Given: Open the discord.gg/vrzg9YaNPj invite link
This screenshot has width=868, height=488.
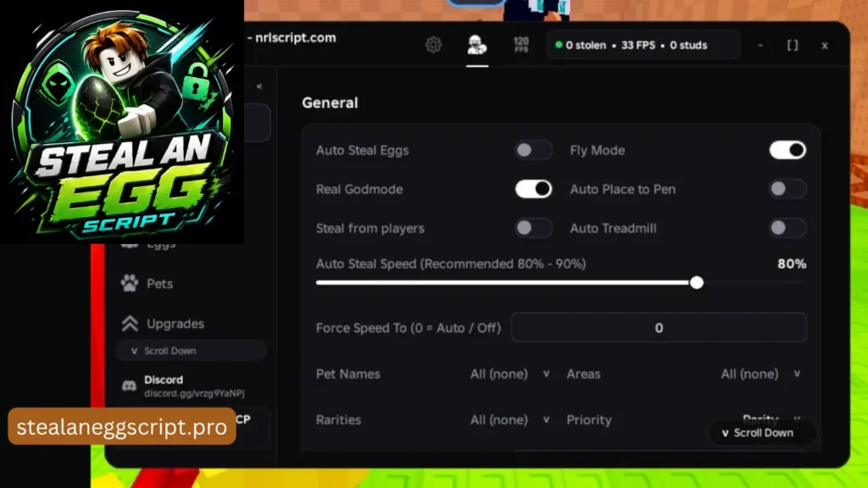Looking at the screenshot, I should (x=194, y=393).
